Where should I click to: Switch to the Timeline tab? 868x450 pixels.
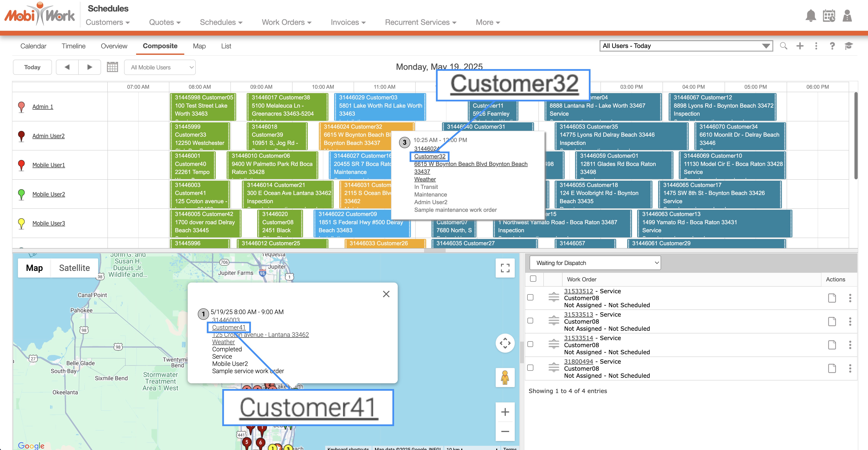[x=74, y=46]
